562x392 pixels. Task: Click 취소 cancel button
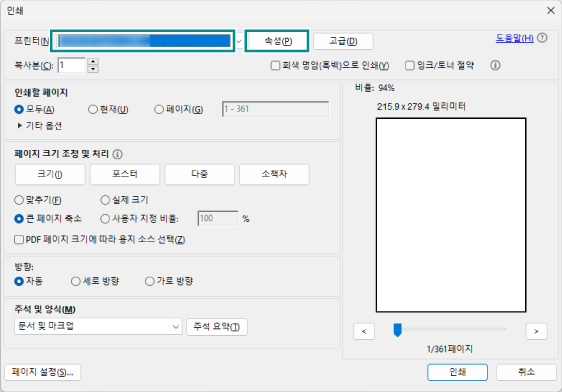[x=526, y=372]
